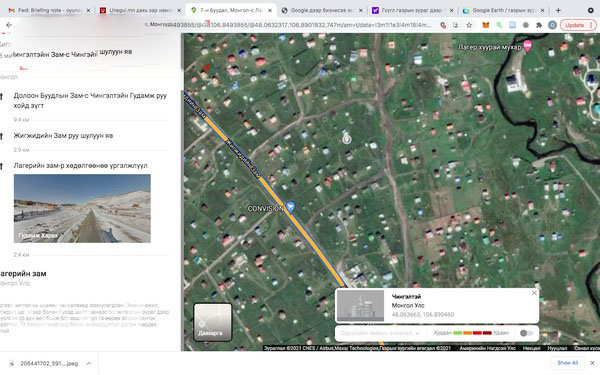Click the Лагер хуурай мухар lodging pin
The image size is (600, 375).
528,46
